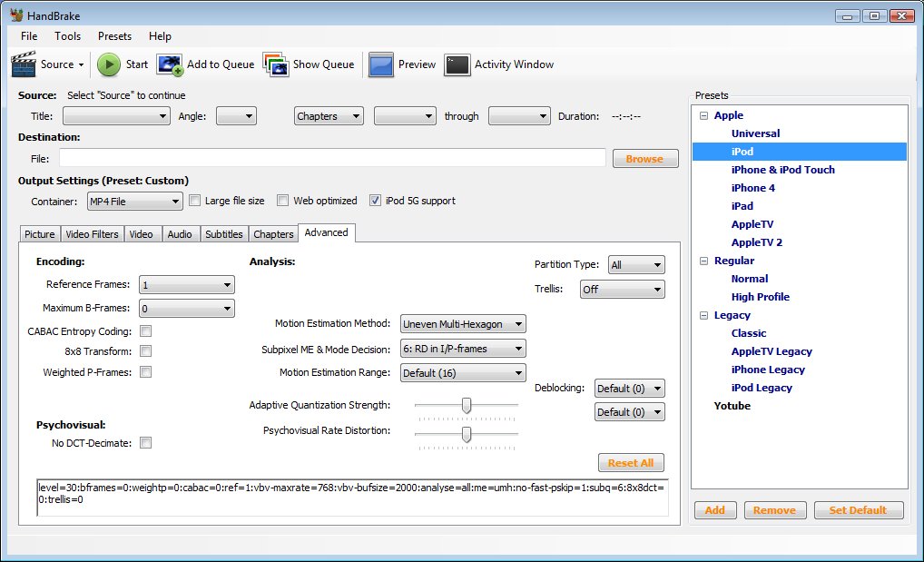Switch to the Picture tab

[x=39, y=234]
